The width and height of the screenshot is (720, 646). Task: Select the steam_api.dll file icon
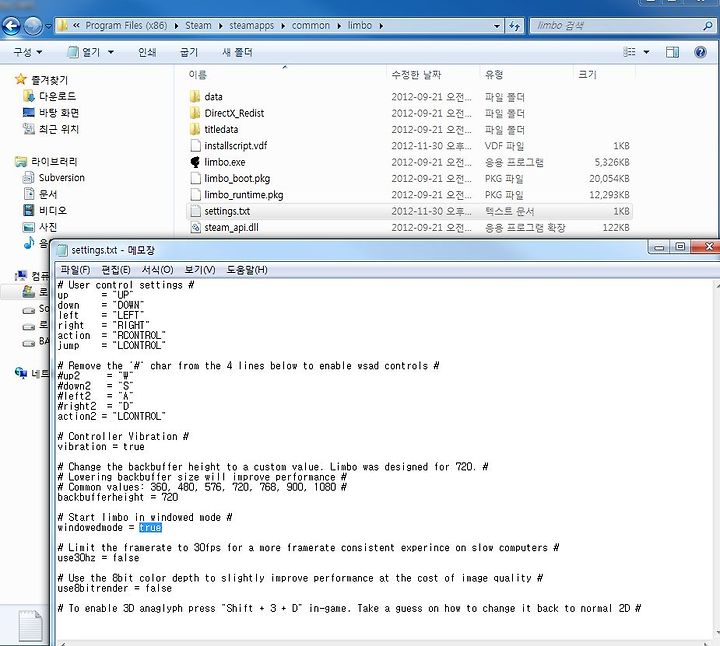pyautogui.click(x=195, y=228)
